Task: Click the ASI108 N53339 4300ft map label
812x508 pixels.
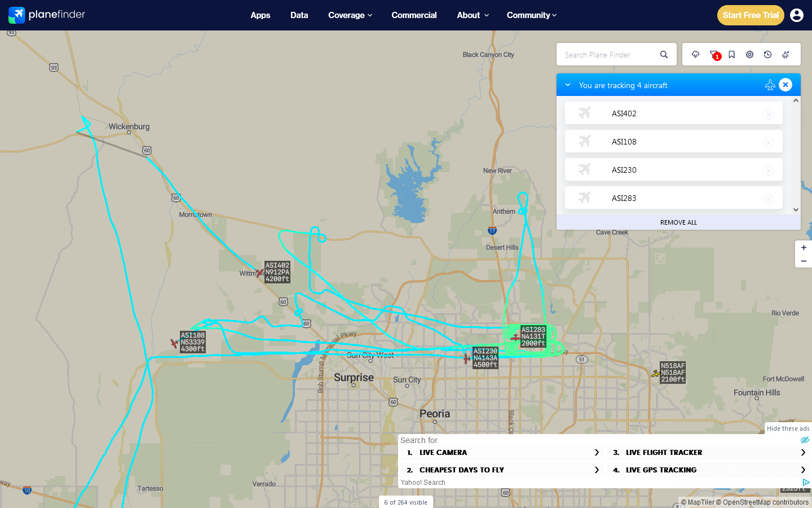Action: pyautogui.click(x=193, y=342)
